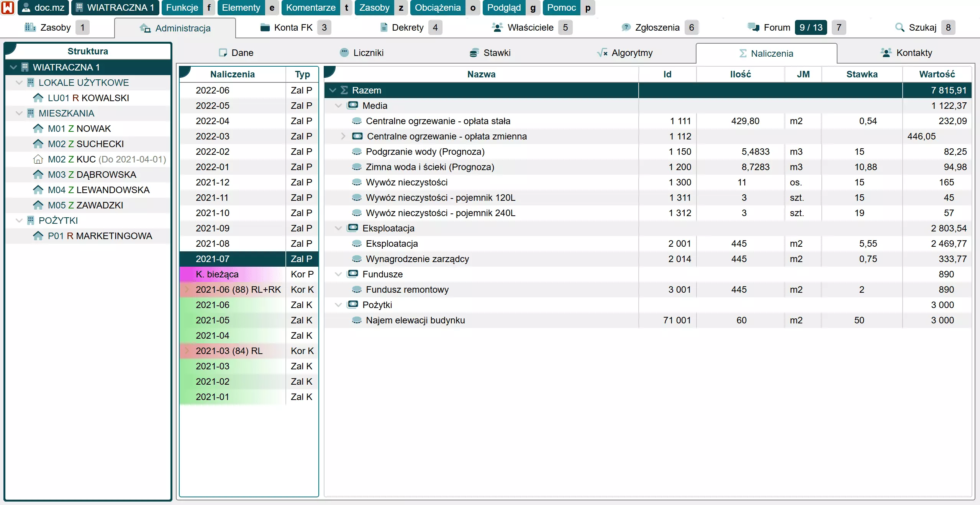Switch to the Konta FK tab
This screenshot has height=505, width=980.
tap(295, 28)
